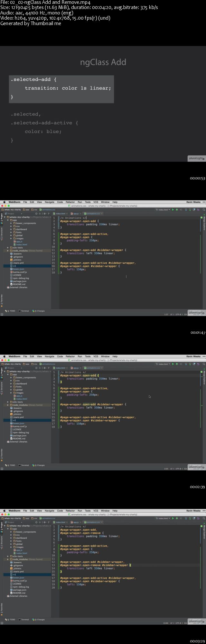This screenshot has height=644, width=206.
Task: Click the Favorites star icon in the 00:01:47 frame
Action: click(x=2, y=306)
